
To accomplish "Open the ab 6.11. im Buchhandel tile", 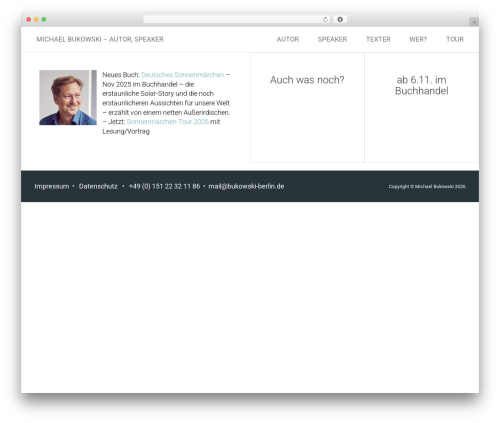I will [x=422, y=107].
